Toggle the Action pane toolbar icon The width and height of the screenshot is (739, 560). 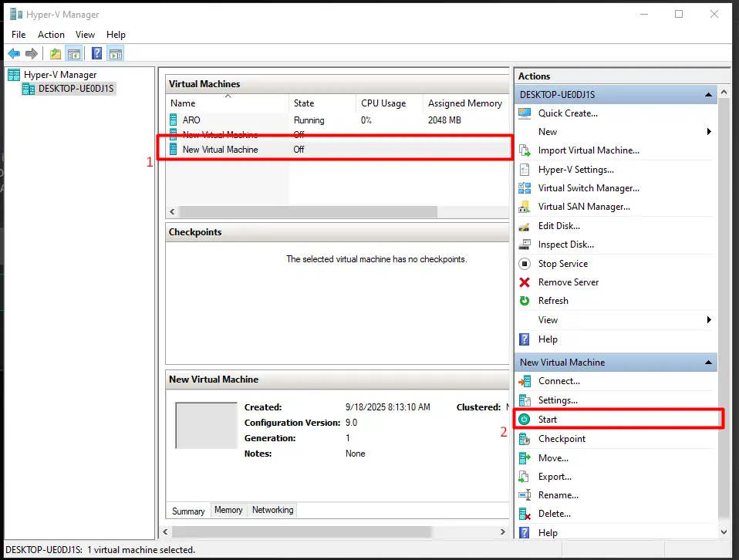116,54
